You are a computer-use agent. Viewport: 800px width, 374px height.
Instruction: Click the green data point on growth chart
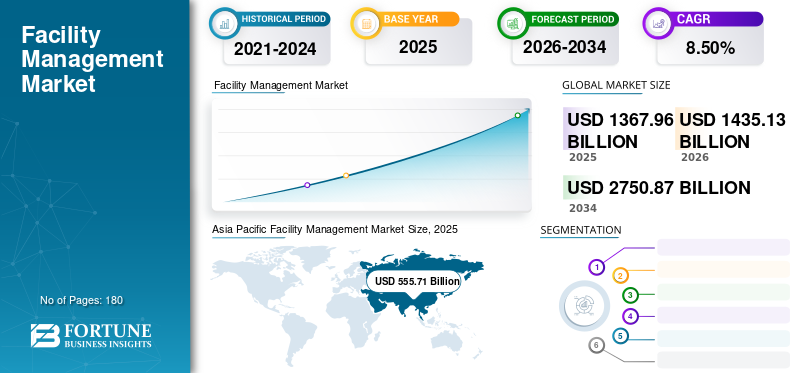pos(517,115)
